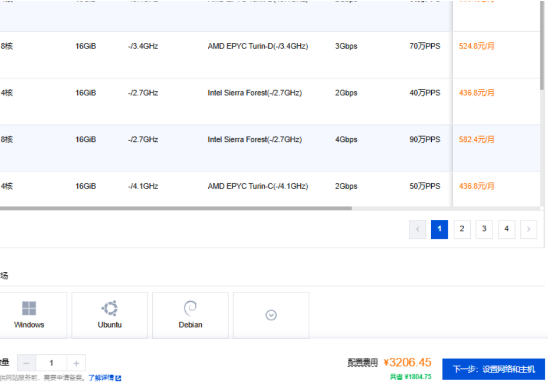
Task: Click the table's horizontal scrollbar
Action: coord(176,208)
